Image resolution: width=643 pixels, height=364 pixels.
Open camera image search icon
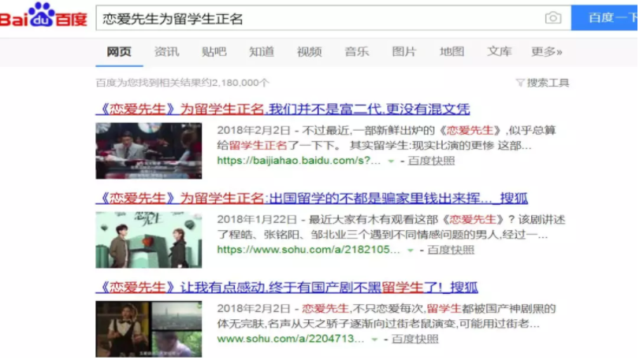pos(553,18)
